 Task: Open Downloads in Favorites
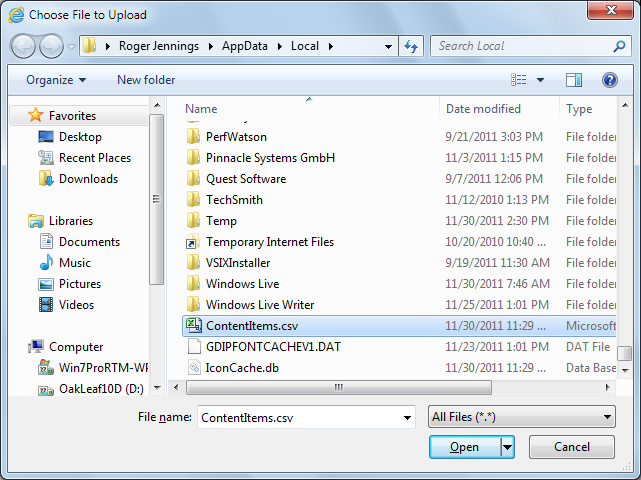point(78,179)
